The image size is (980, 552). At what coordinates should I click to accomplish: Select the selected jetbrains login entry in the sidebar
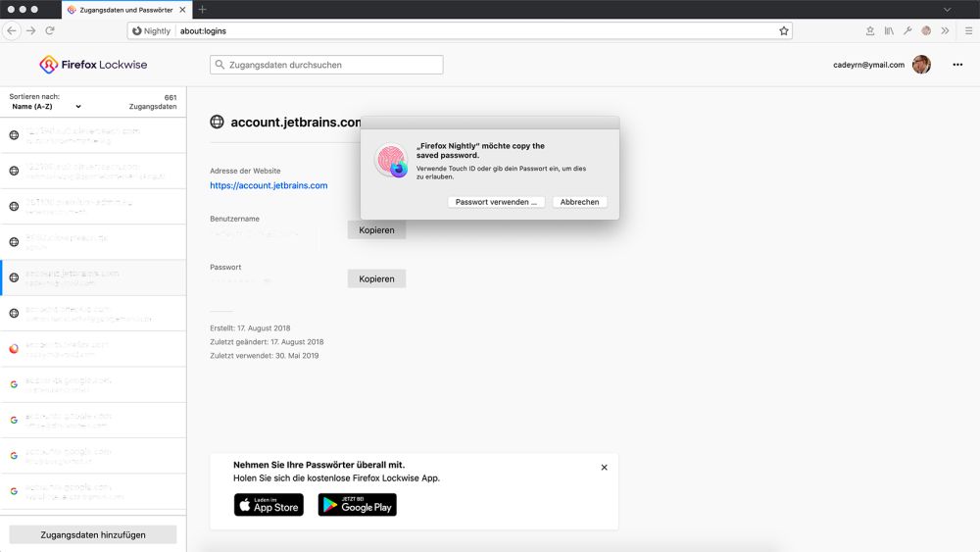[93, 277]
